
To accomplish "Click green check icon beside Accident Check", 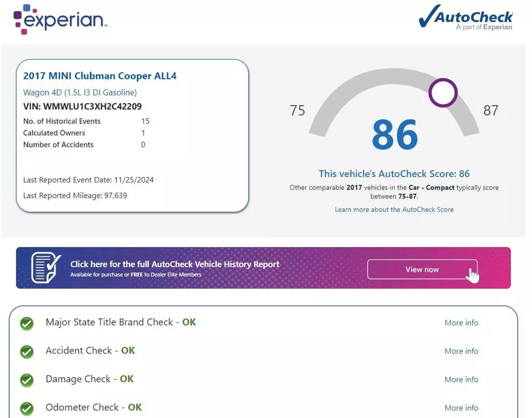I will point(27,352).
